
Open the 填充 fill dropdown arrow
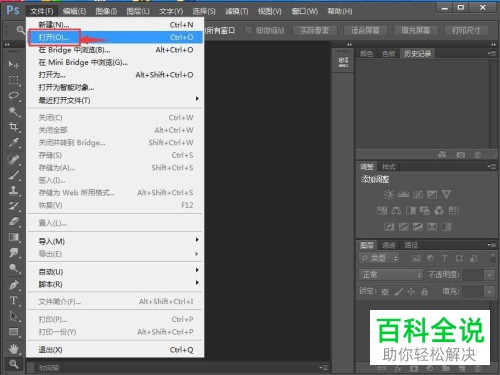[x=489, y=292]
